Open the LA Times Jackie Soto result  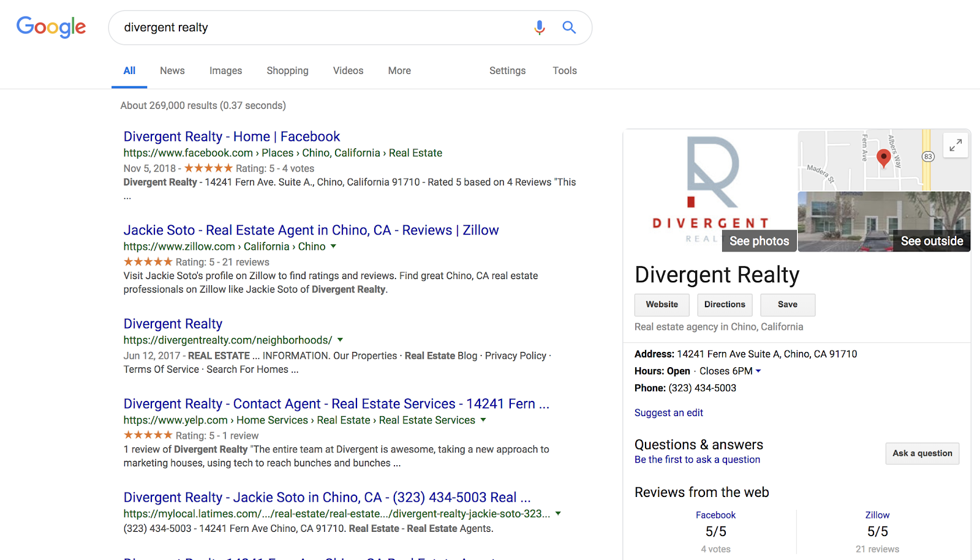[327, 498]
